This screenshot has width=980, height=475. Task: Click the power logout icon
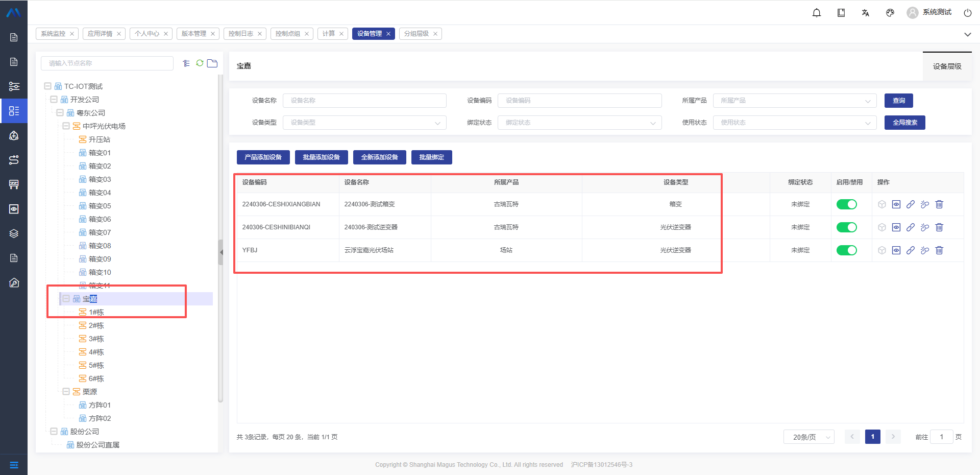click(967, 13)
